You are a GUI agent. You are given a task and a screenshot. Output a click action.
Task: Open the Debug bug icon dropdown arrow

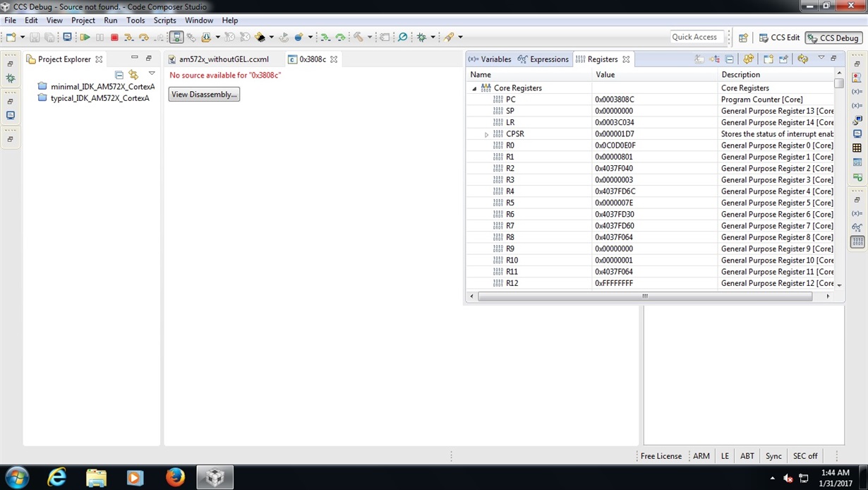(x=433, y=37)
